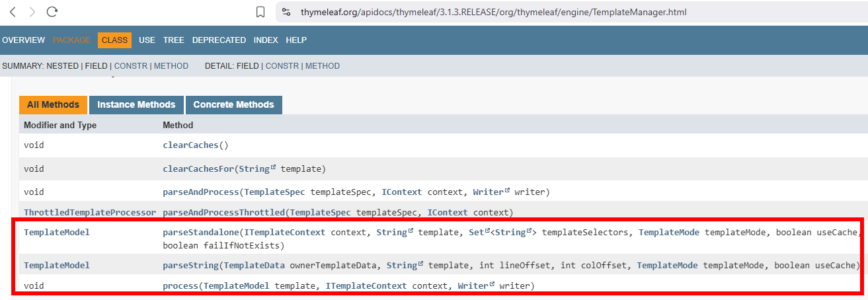
Task: Open the parseAndProcessThrottled method link
Action: click(x=224, y=213)
